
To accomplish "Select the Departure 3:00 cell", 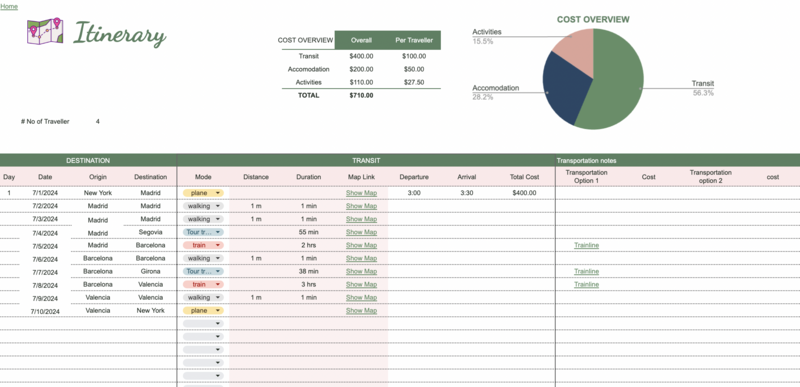I will (x=414, y=193).
